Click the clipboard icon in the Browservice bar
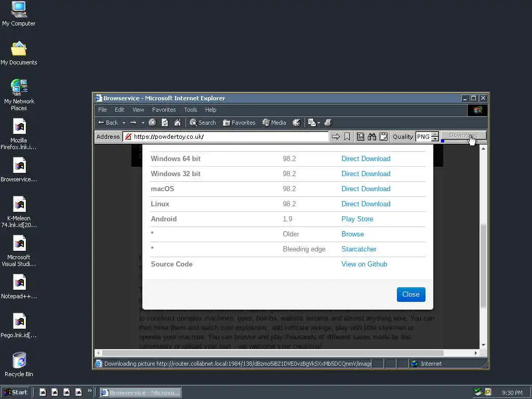 point(383,137)
